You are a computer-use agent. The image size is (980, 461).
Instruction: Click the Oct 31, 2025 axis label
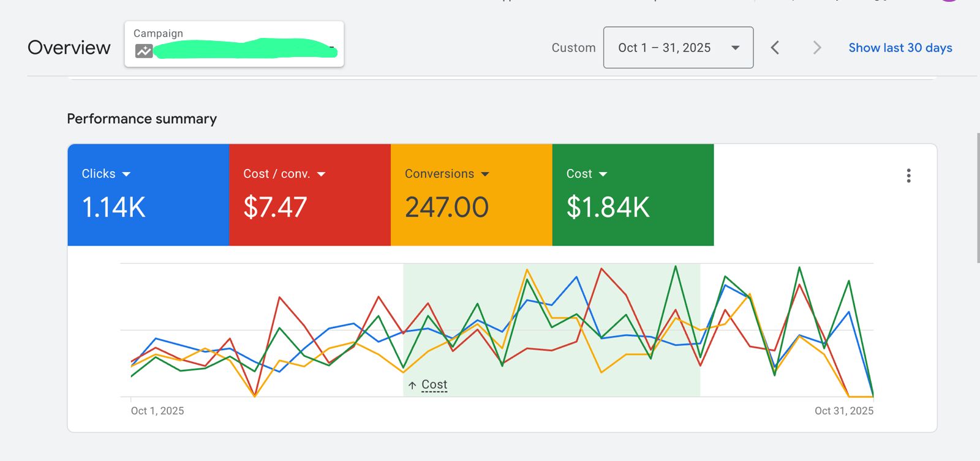point(844,411)
